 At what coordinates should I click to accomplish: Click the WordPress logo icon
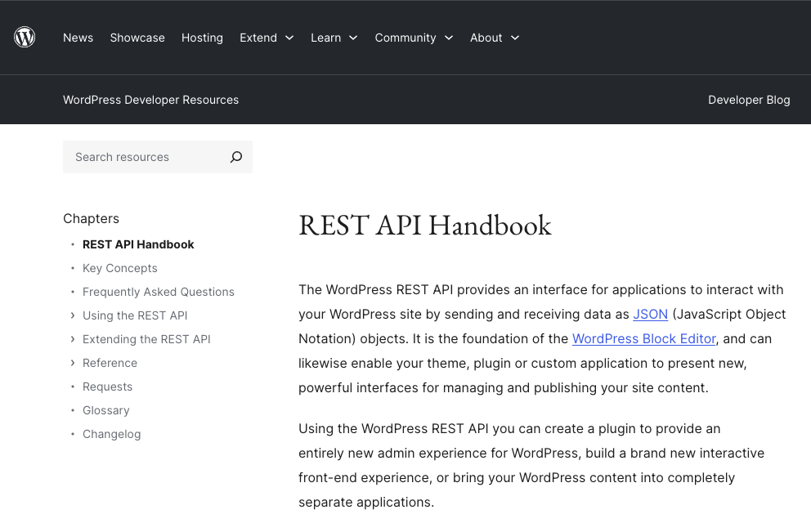(25, 38)
